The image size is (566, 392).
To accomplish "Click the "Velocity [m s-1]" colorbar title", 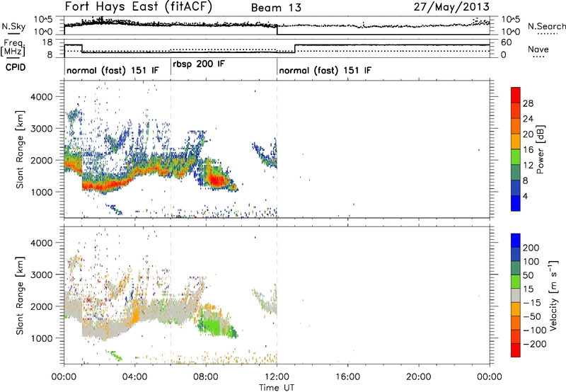I will [x=553, y=295].
